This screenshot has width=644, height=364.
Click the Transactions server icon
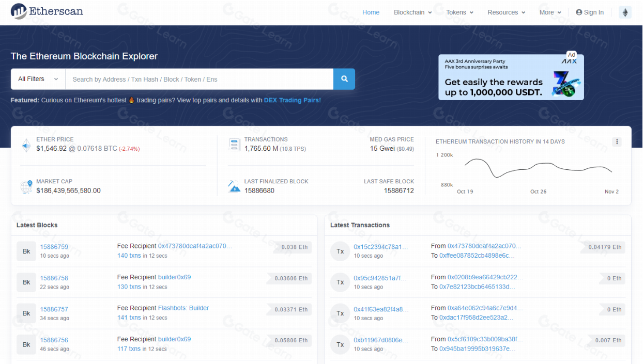(x=235, y=145)
